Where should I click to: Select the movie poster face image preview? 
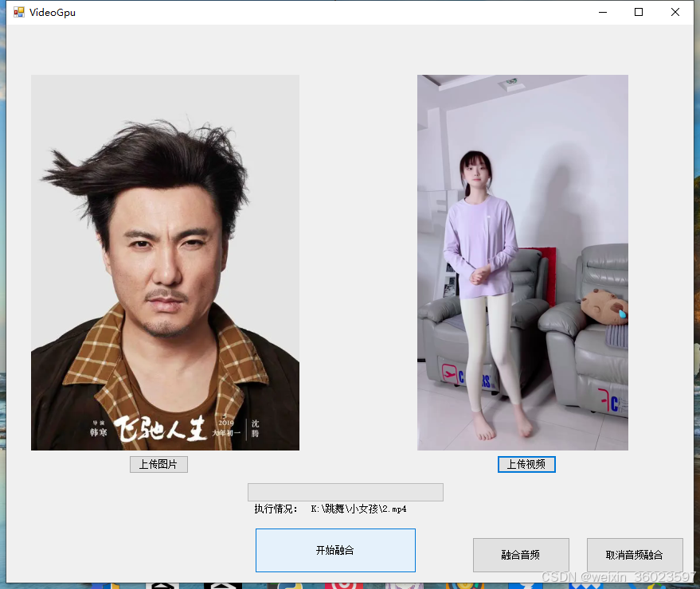(165, 263)
